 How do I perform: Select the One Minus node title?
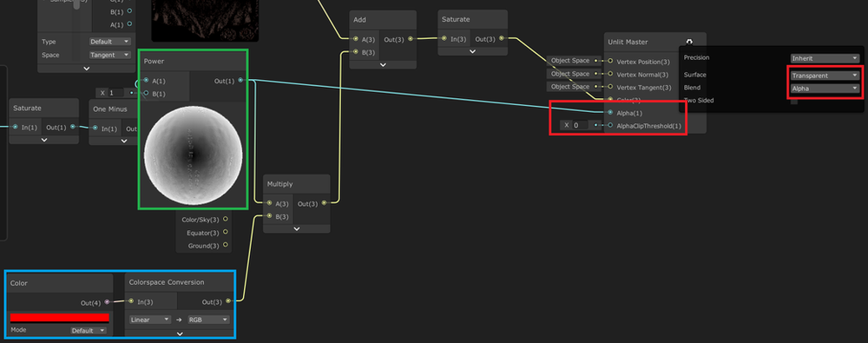[110, 109]
